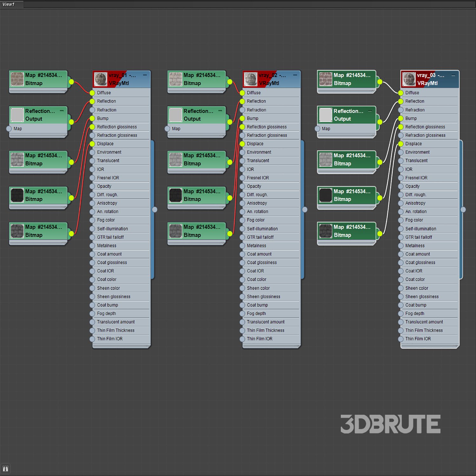The width and height of the screenshot is (476, 476).
Task: Collapse the vray_02 VRayMtl node
Action: [x=295, y=75]
